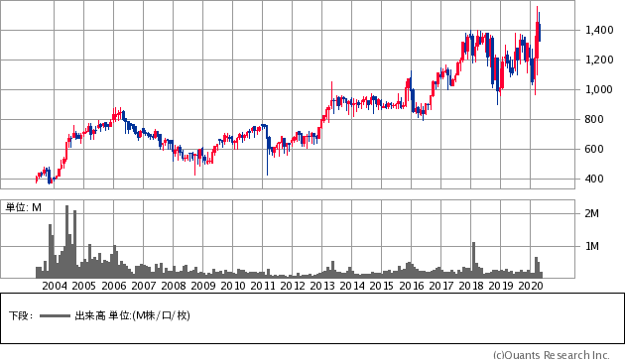Click the 1,200 price axis label
This screenshot has width=625, height=364.
coord(599,60)
